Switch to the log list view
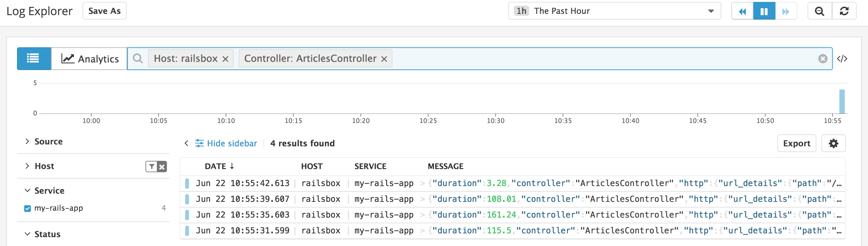Viewport: 868px width, 246px height. pos(34,59)
